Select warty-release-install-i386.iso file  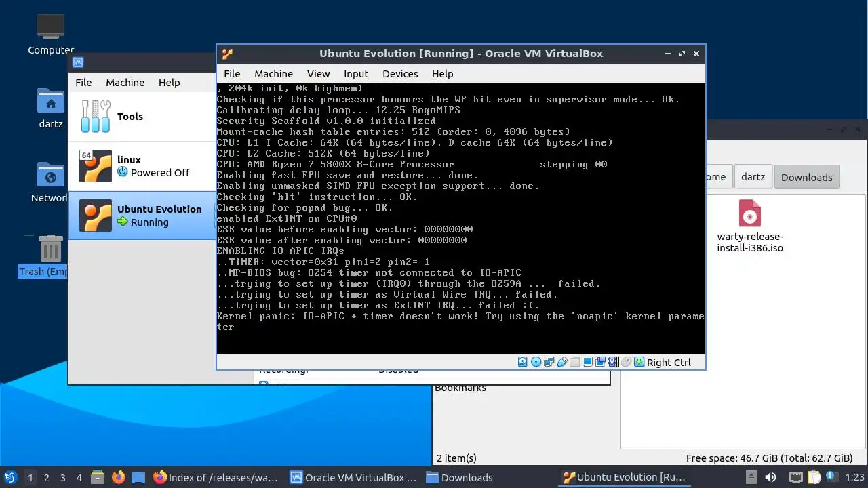tap(750, 226)
